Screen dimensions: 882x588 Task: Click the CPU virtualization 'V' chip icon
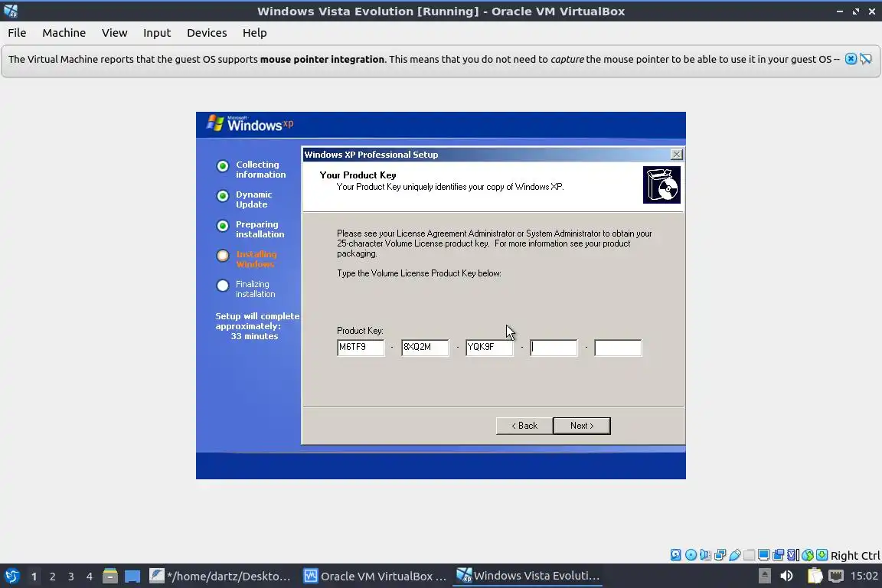pos(793,555)
